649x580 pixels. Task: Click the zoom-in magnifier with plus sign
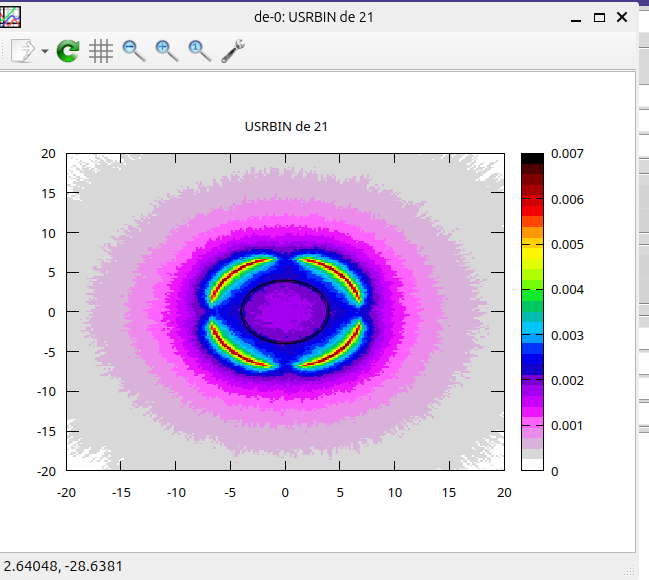coord(167,51)
